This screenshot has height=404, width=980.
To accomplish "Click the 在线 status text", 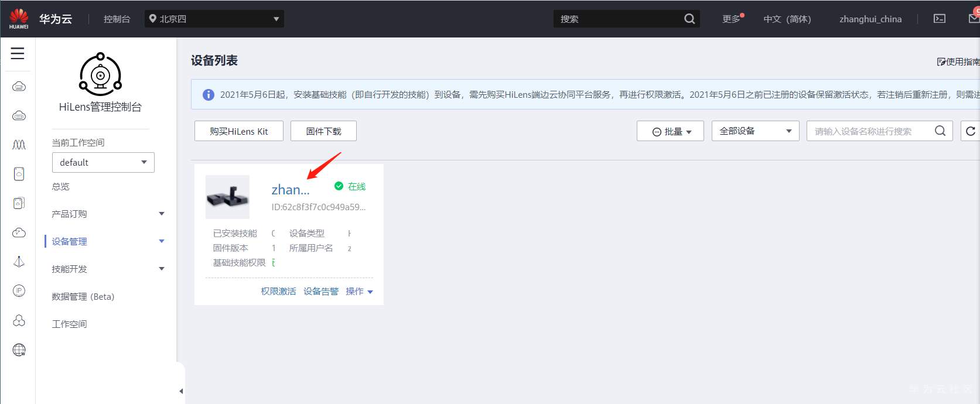I will tap(357, 186).
